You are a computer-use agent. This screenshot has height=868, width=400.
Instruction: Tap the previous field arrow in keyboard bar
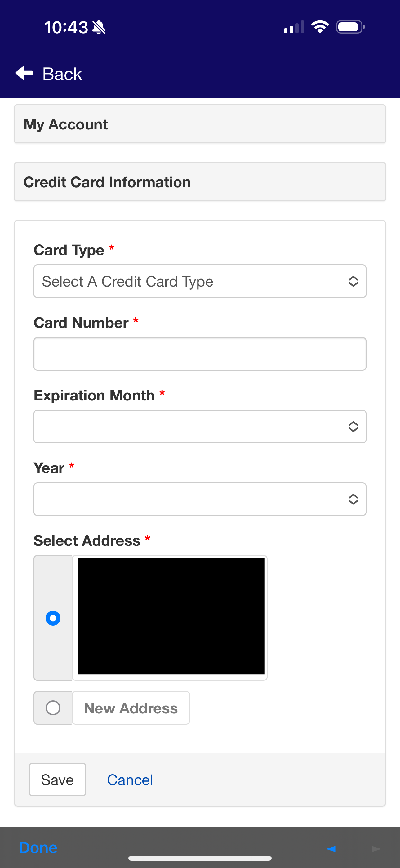click(331, 848)
